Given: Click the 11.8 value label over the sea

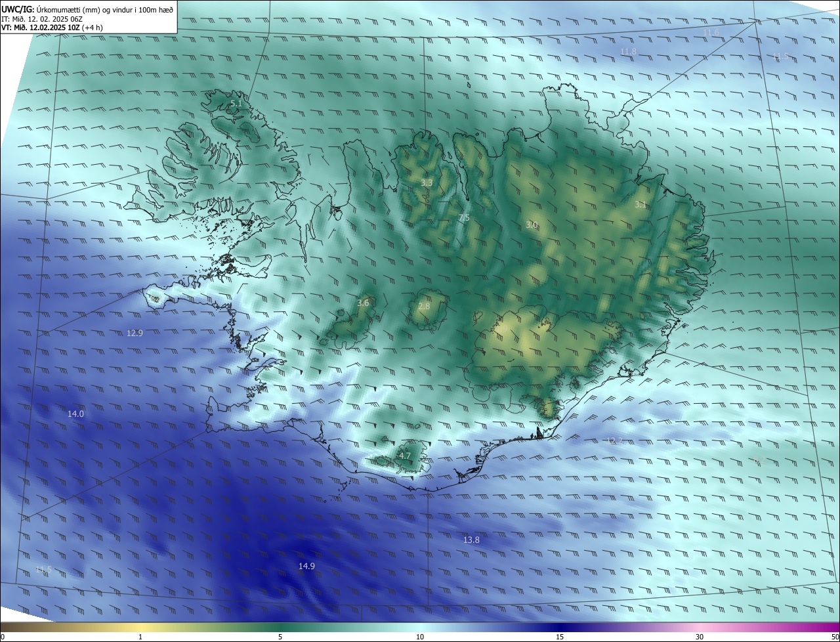Looking at the screenshot, I should pyautogui.click(x=629, y=51).
